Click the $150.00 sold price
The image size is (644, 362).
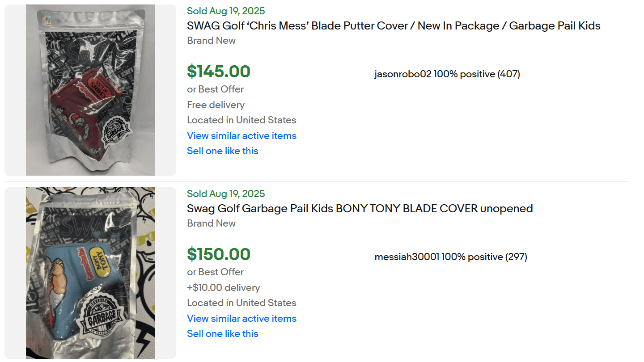pos(219,254)
